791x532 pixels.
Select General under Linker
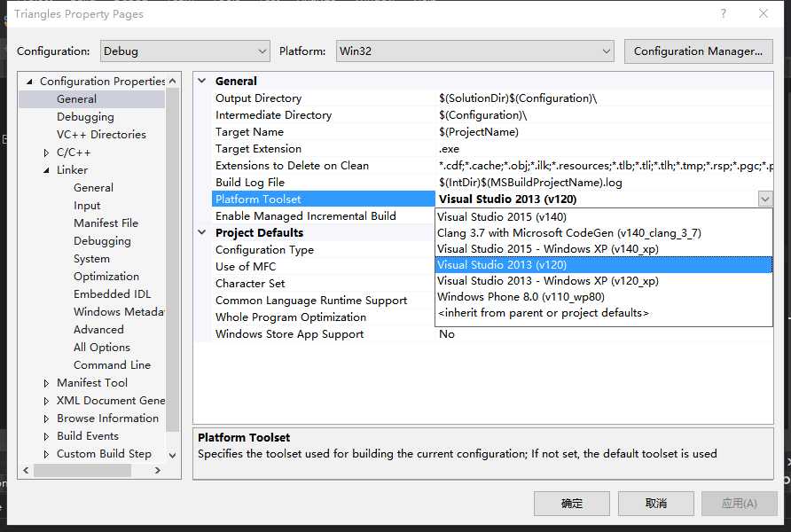click(93, 188)
